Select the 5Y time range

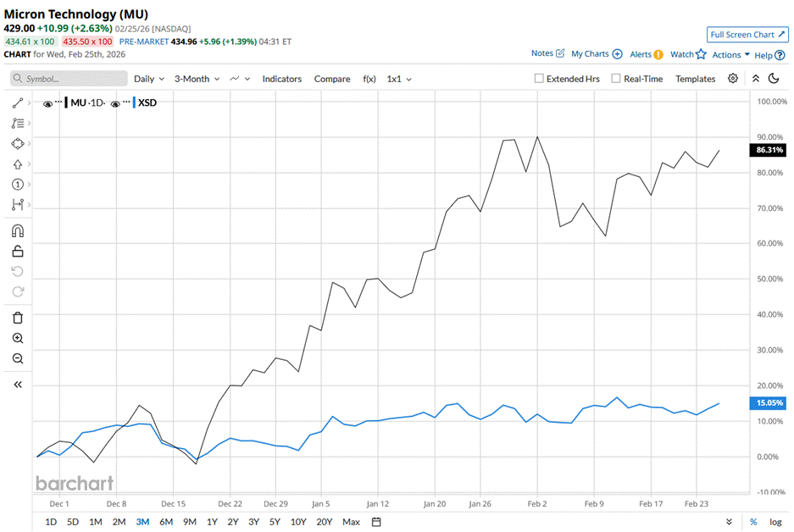(x=275, y=522)
